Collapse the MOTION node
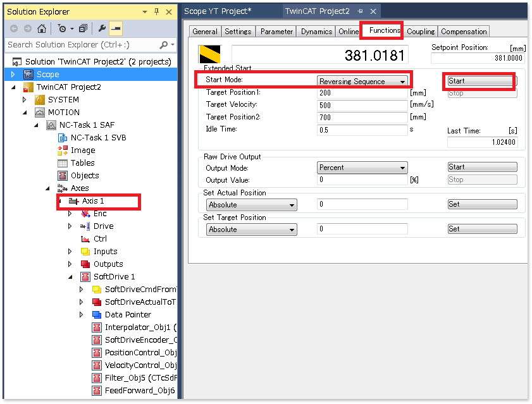Image resolution: width=532 pixels, height=404 pixels. pyautogui.click(x=25, y=113)
